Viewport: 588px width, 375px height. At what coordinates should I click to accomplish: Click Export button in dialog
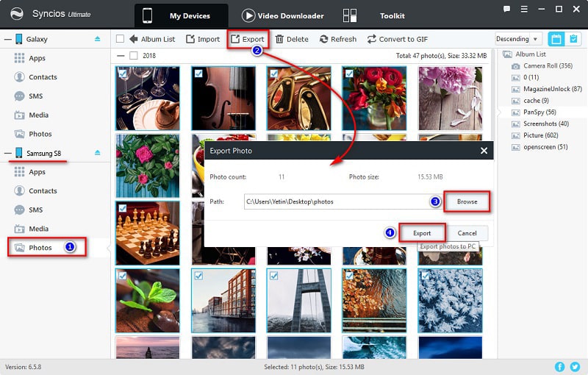click(422, 233)
